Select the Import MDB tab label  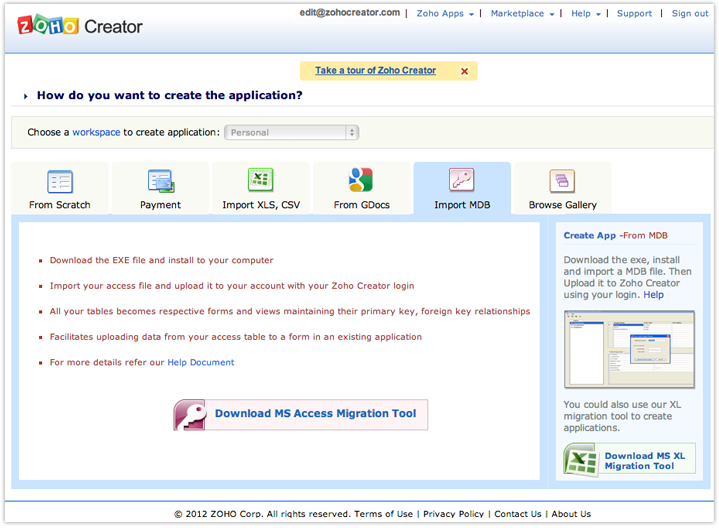tap(462, 205)
